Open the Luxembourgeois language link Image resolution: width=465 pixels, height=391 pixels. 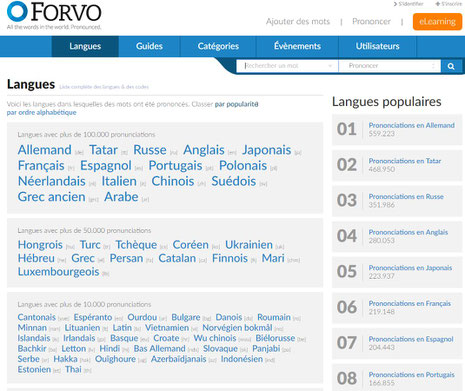click(58, 272)
